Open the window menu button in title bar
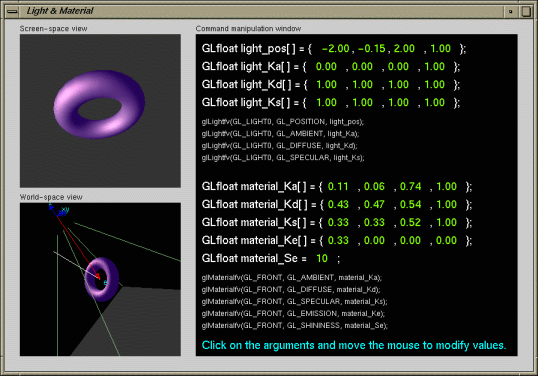The height and width of the screenshot is (376, 538). tap(13, 11)
